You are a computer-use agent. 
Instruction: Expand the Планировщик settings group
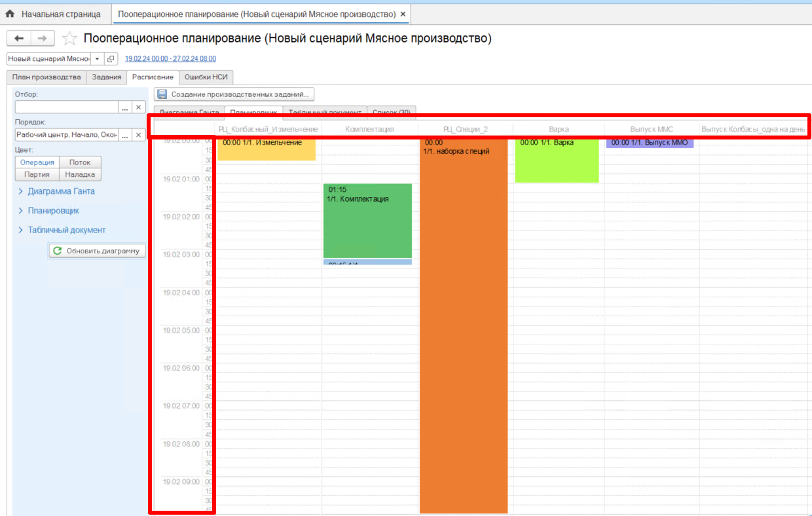tap(53, 211)
